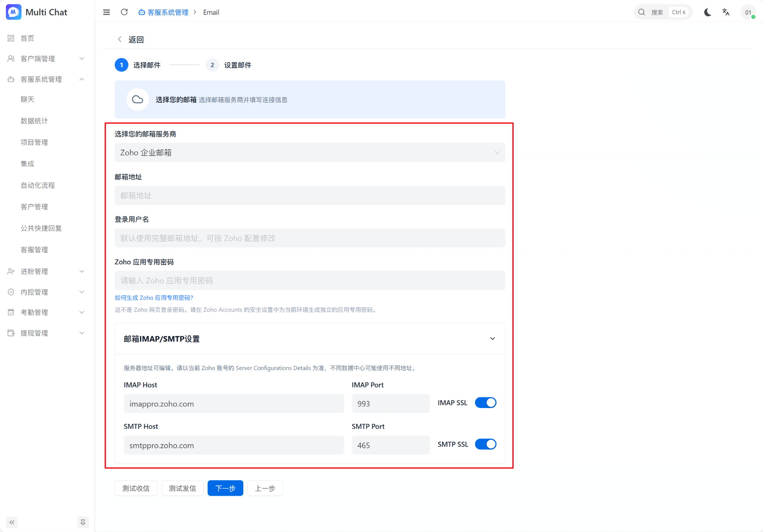Click the cloud mailbox icon

coord(137,99)
